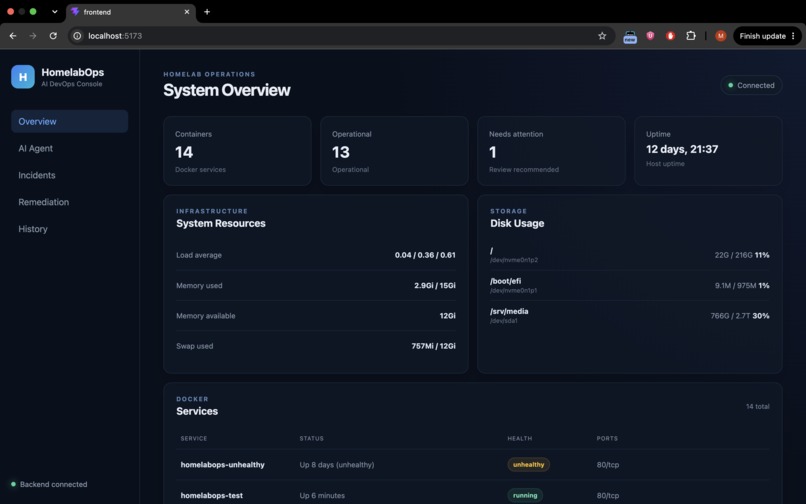Open the tab search chevron

pyautogui.click(x=54, y=11)
